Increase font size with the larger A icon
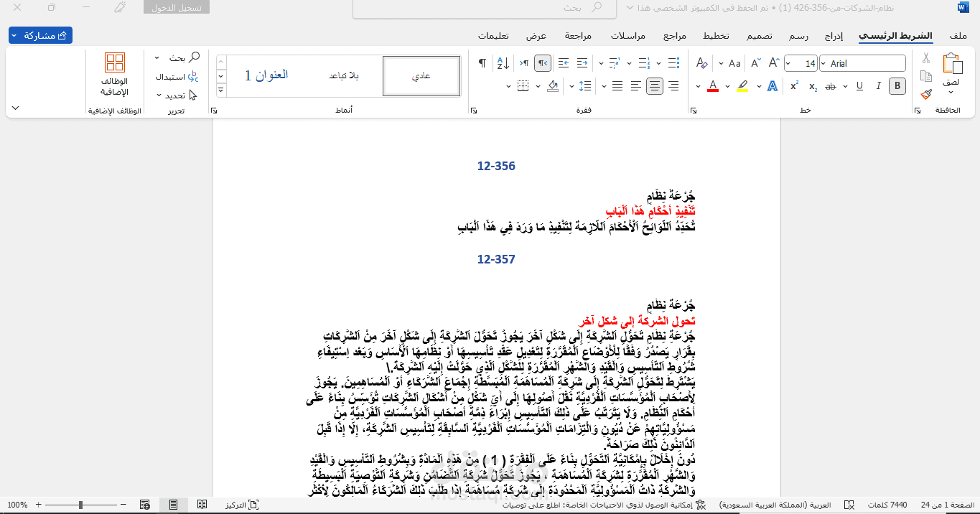This screenshot has height=514, width=980. tap(773, 63)
